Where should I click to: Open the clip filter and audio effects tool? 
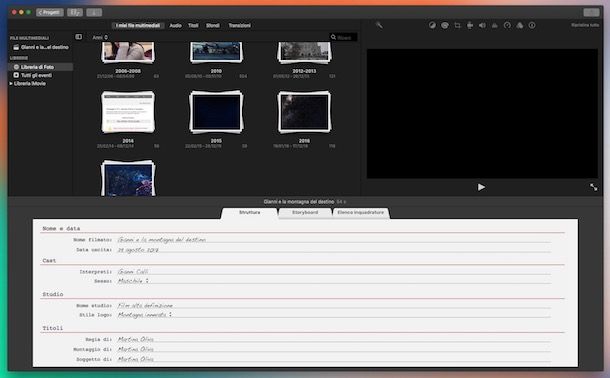click(520, 25)
